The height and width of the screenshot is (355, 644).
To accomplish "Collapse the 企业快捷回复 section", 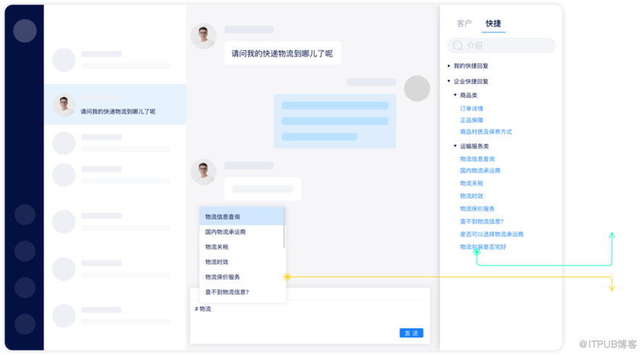I will click(x=449, y=81).
